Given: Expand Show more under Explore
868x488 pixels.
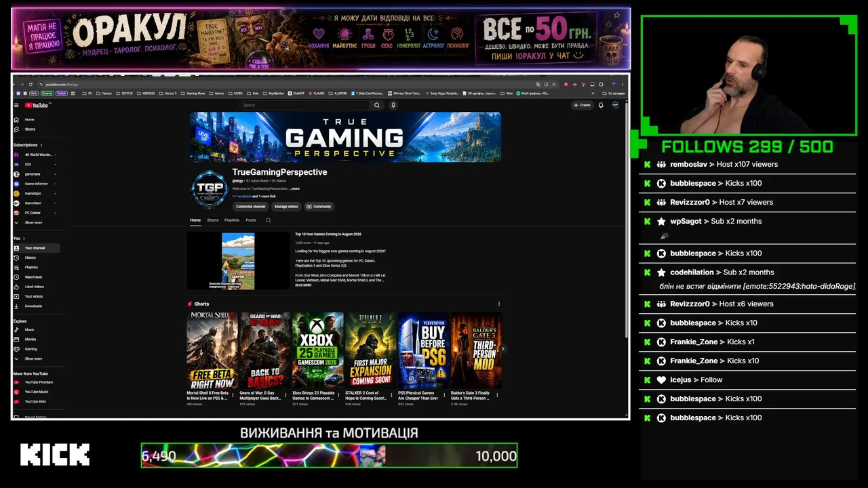Looking at the screenshot, I should click(x=35, y=359).
